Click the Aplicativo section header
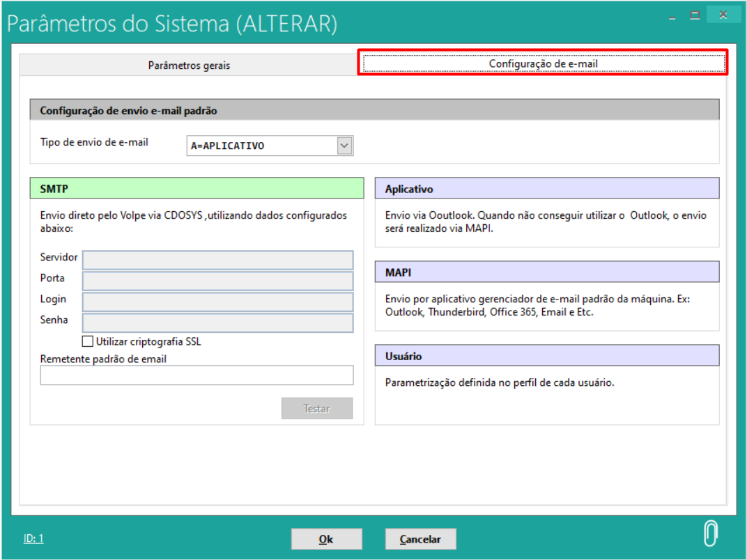 (x=546, y=188)
